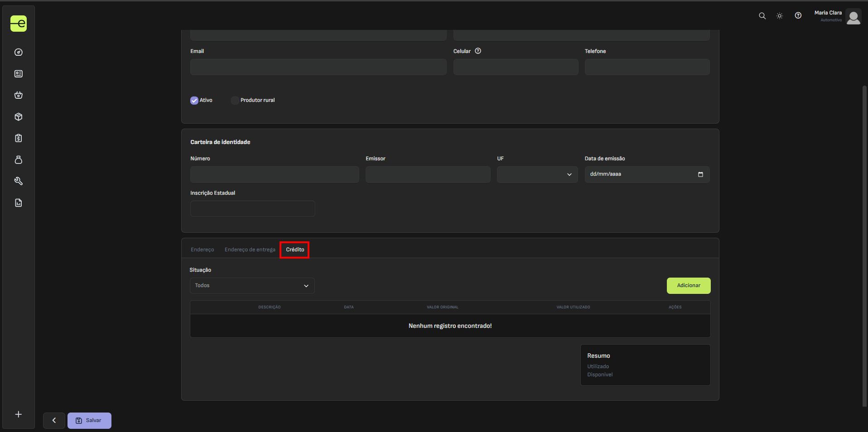This screenshot has width=868, height=432.
Task: Click the Adicionar button
Action: point(688,286)
